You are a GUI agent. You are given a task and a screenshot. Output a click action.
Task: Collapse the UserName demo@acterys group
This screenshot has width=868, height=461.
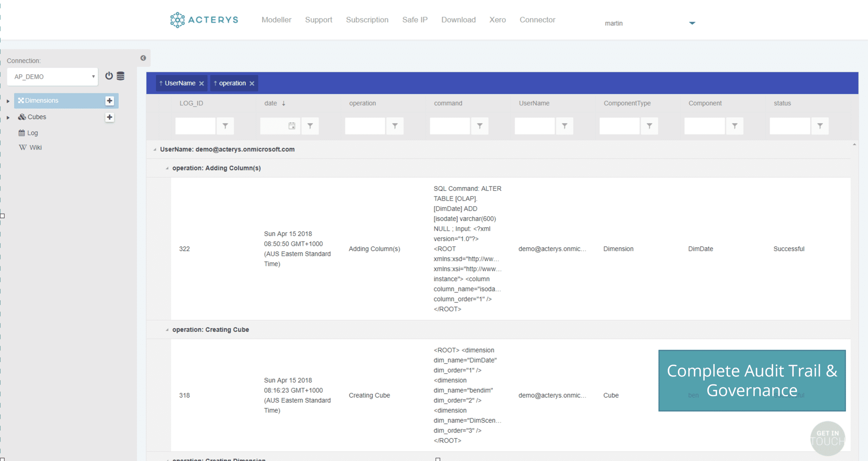tap(155, 150)
